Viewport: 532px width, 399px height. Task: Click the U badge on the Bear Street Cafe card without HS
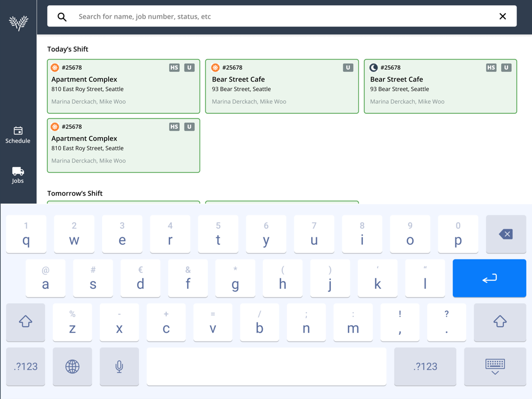pos(348,68)
